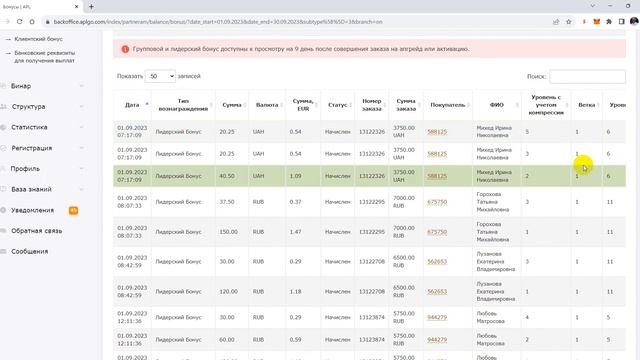Sort table by Дата column
This screenshot has width=640, height=360.
[x=132, y=105]
